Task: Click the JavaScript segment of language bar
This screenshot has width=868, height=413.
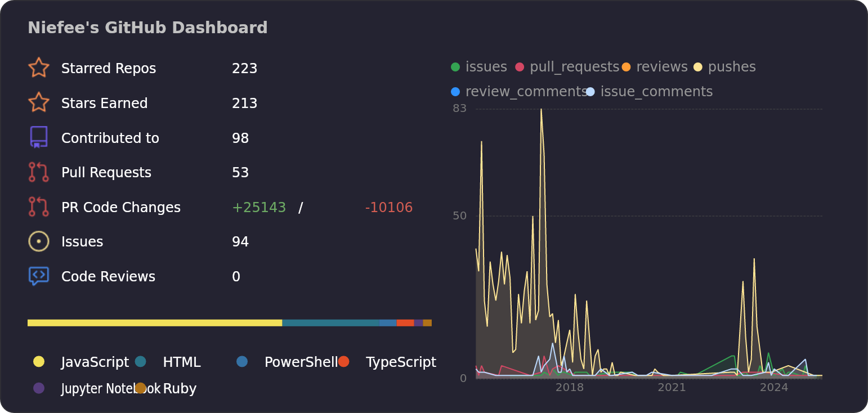Action: pyautogui.click(x=155, y=323)
